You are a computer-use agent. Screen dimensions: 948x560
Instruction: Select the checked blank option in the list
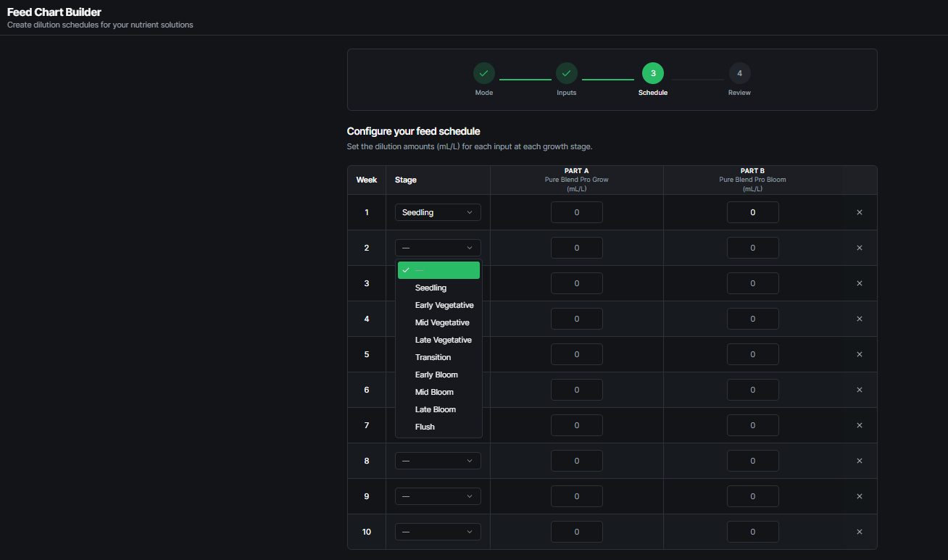(x=438, y=270)
